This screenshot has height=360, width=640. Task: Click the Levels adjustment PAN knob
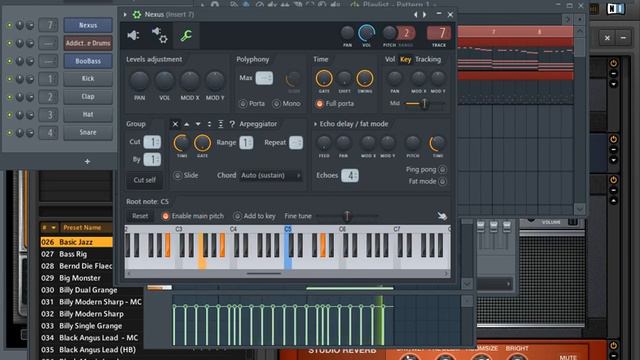point(139,81)
